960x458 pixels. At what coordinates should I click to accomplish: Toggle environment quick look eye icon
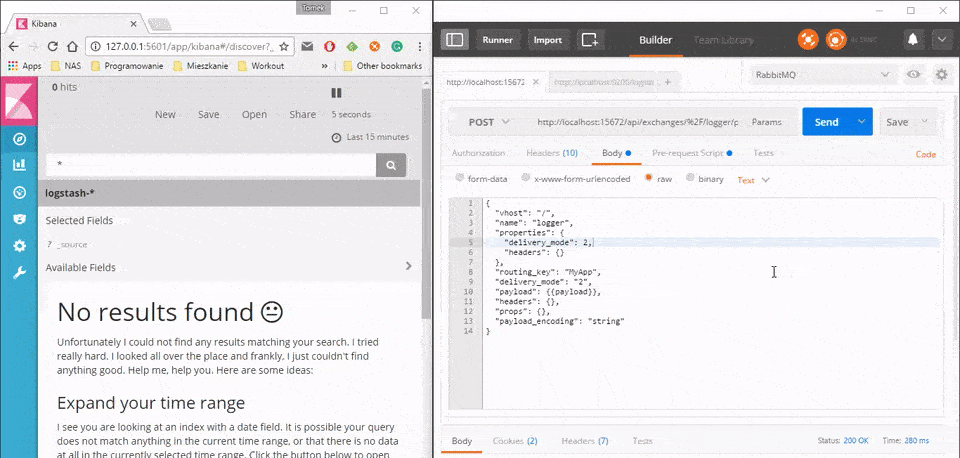coord(914,75)
